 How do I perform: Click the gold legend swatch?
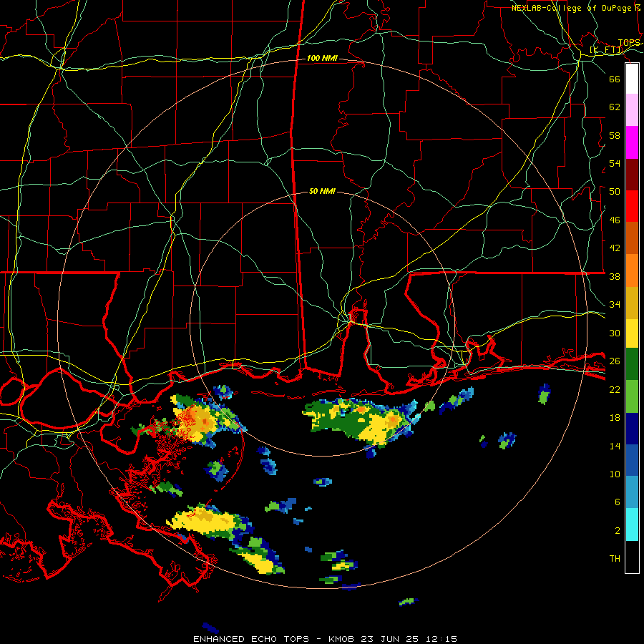pos(632,303)
